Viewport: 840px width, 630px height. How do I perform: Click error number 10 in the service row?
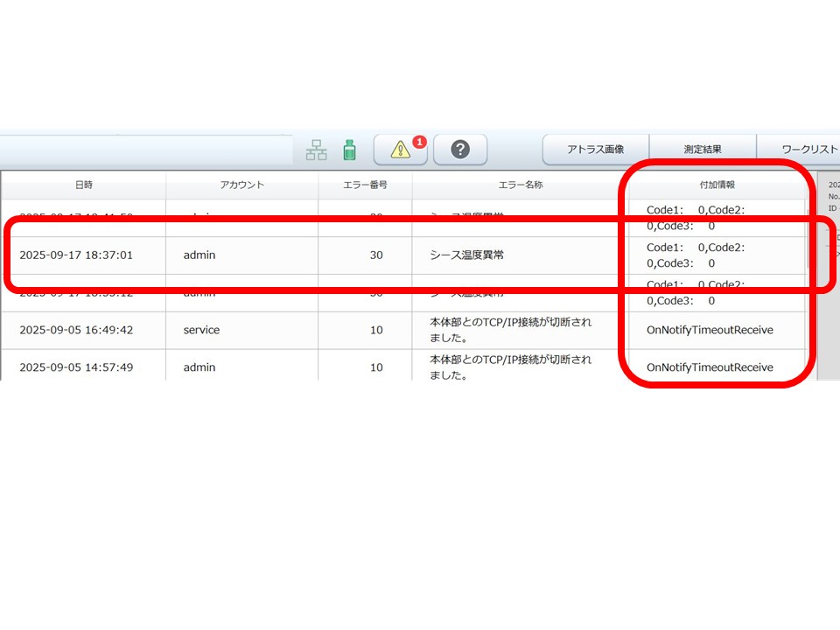coord(376,331)
